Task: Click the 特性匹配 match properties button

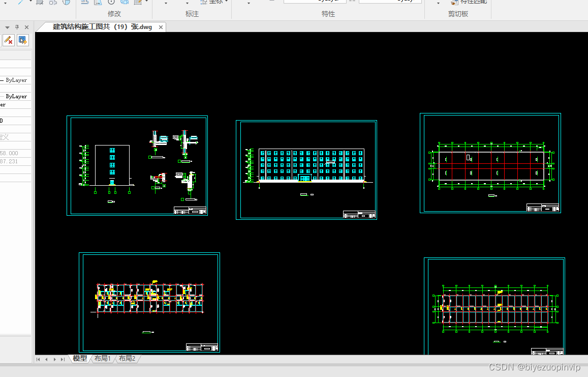Action: [469, 2]
